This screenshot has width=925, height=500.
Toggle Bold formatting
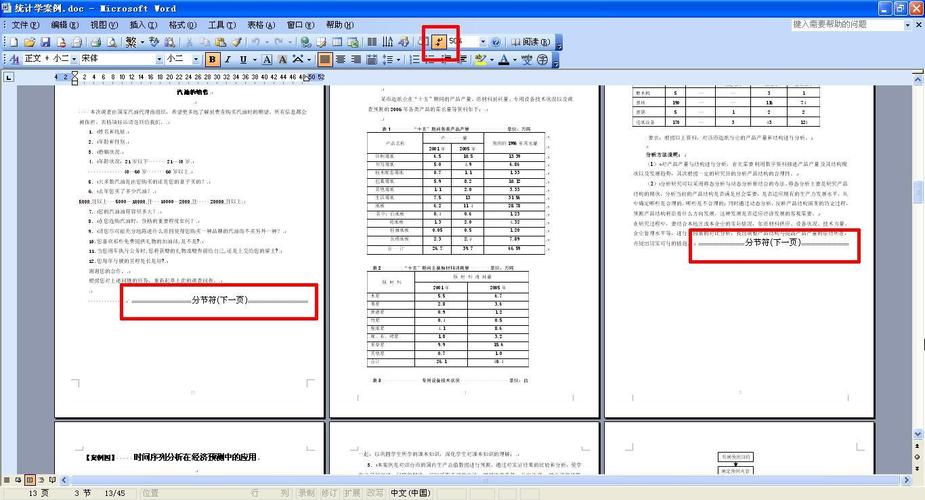coord(212,59)
